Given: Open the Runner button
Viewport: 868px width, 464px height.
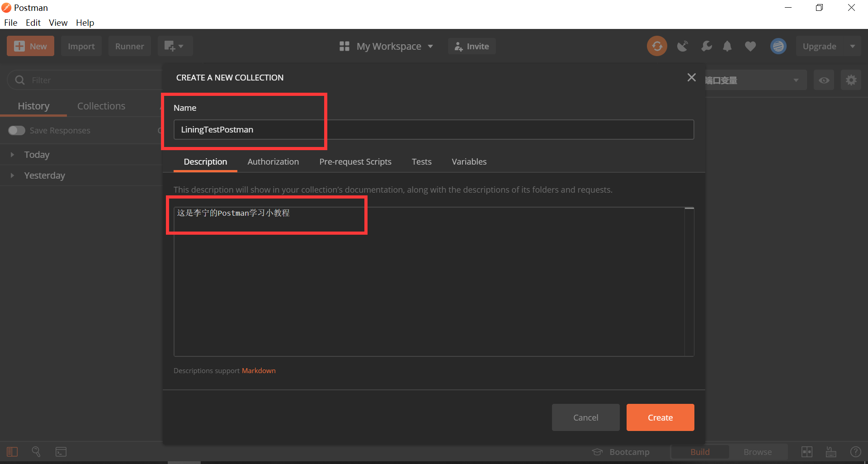Looking at the screenshot, I should [x=129, y=46].
